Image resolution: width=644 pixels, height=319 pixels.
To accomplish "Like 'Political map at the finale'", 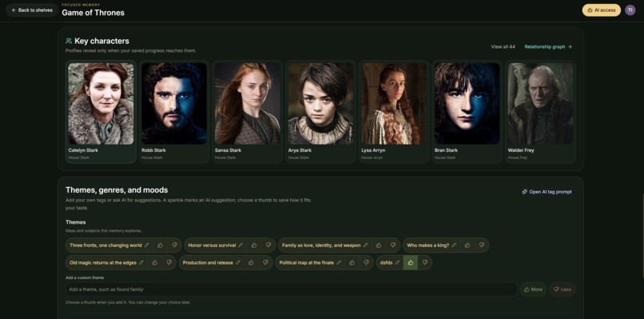I will 352,263.
